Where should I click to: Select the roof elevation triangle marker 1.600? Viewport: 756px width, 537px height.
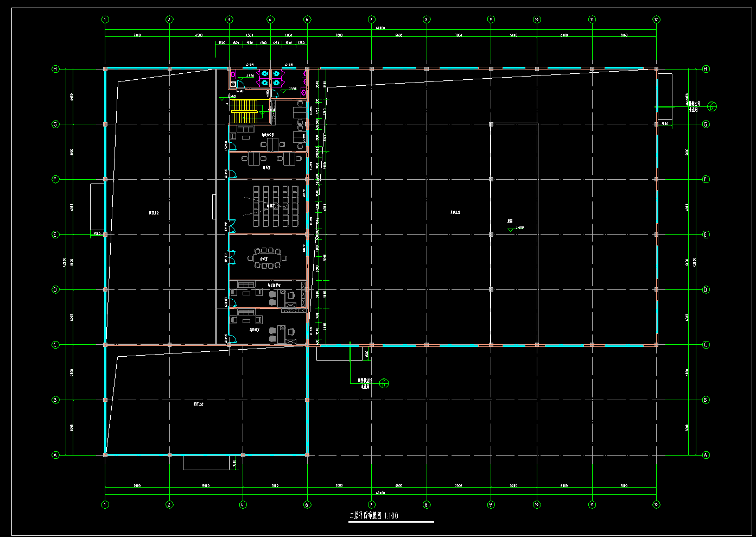tap(510, 230)
